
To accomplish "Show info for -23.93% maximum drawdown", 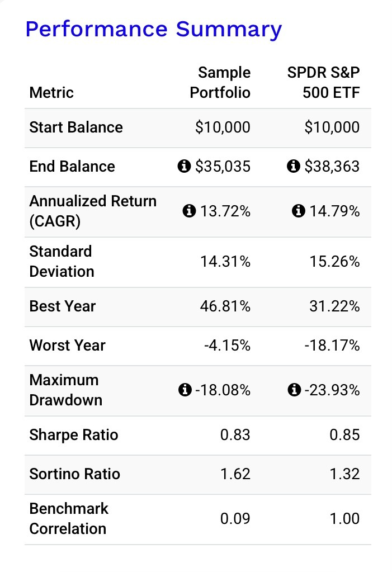I will 294,390.
